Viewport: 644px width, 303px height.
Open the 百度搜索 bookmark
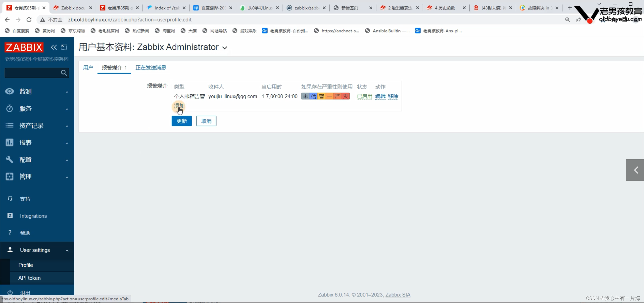point(17,31)
